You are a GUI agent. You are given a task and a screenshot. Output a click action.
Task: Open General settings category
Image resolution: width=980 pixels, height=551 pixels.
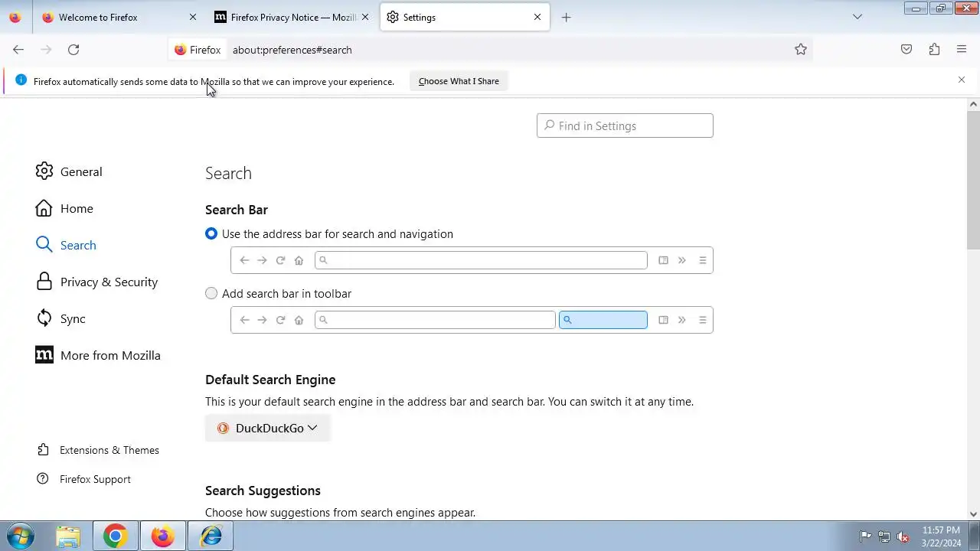tap(81, 171)
